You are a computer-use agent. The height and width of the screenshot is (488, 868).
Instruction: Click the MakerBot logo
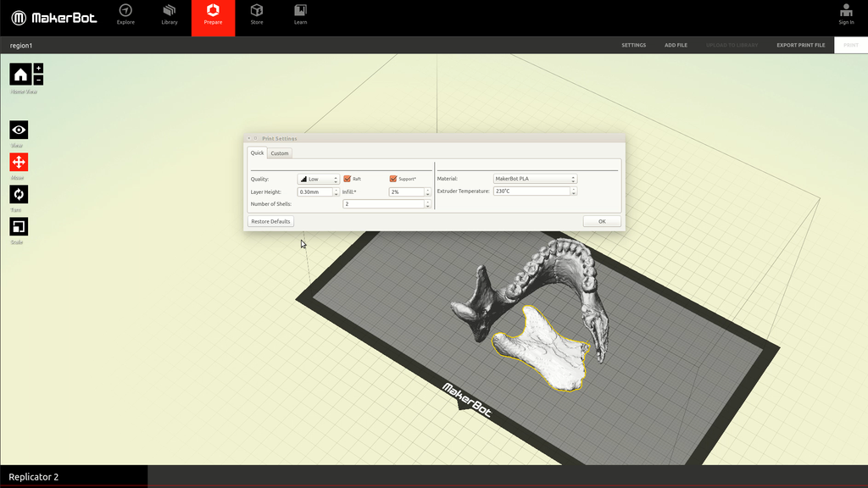[53, 18]
